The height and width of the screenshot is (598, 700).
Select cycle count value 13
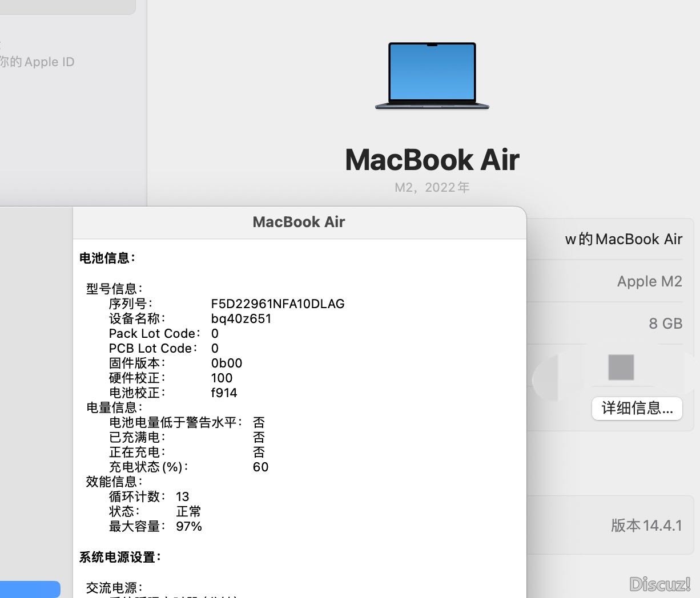(x=183, y=496)
